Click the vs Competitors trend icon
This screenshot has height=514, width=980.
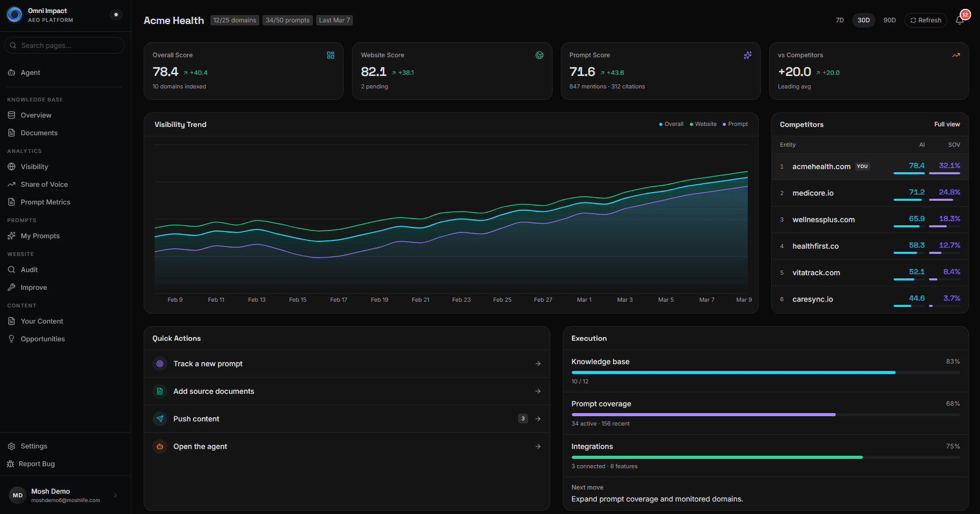[956, 55]
